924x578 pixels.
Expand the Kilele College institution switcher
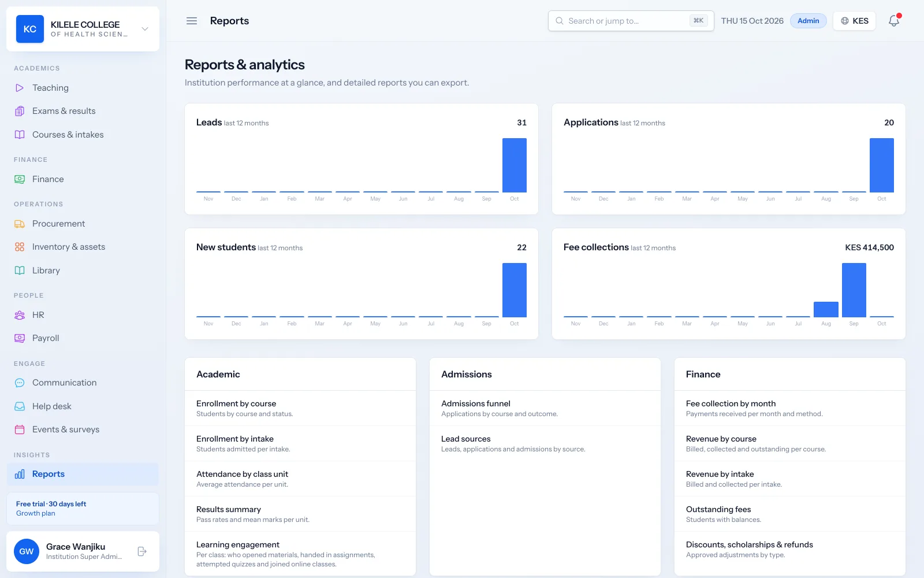(83, 29)
